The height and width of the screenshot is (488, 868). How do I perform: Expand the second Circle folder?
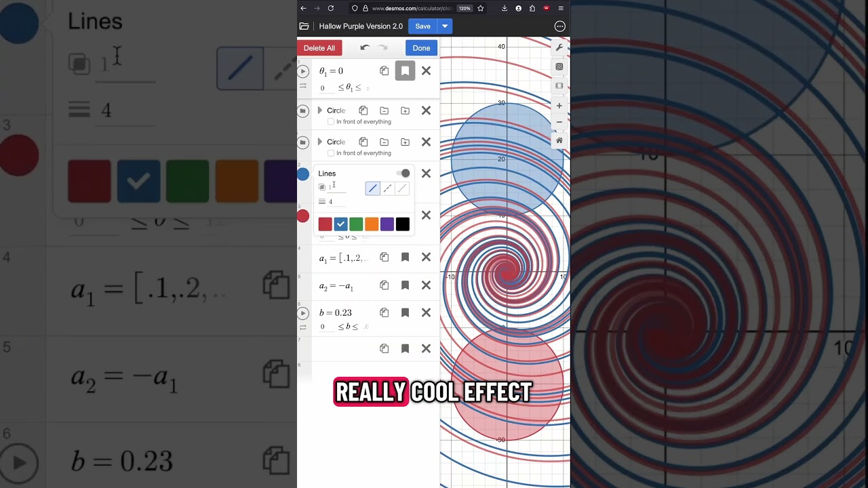(320, 142)
